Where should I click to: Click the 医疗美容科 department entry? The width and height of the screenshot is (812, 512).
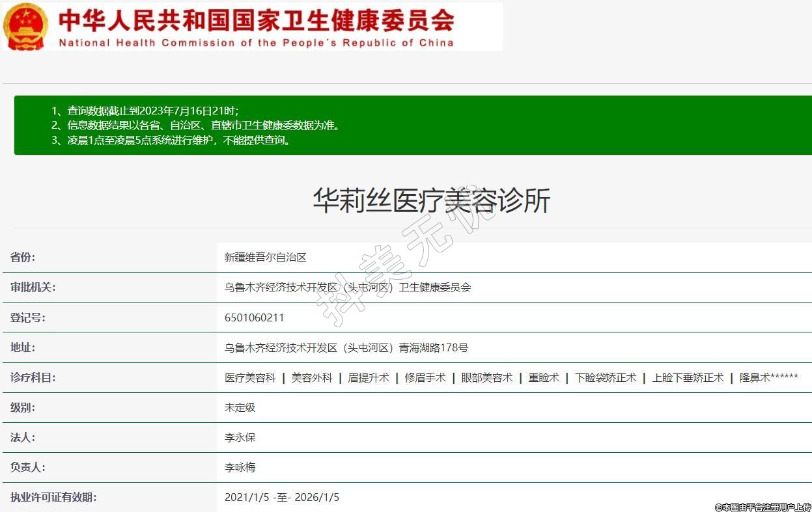coord(250,378)
